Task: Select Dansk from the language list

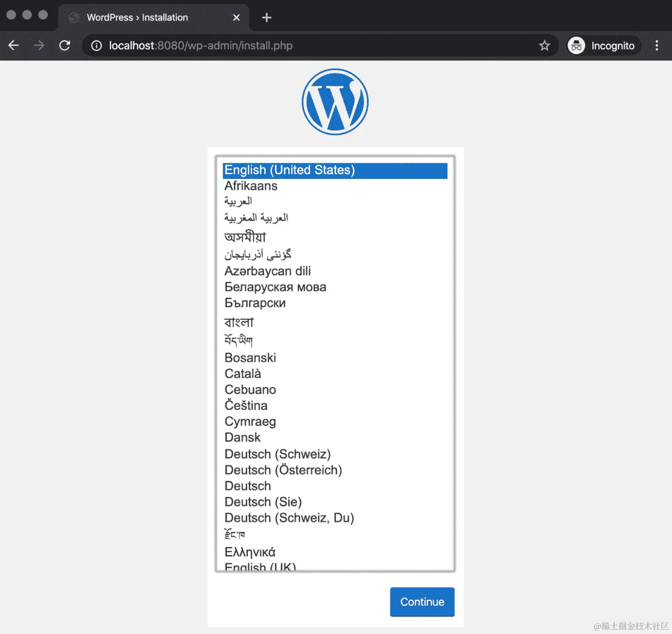Action: (x=242, y=437)
